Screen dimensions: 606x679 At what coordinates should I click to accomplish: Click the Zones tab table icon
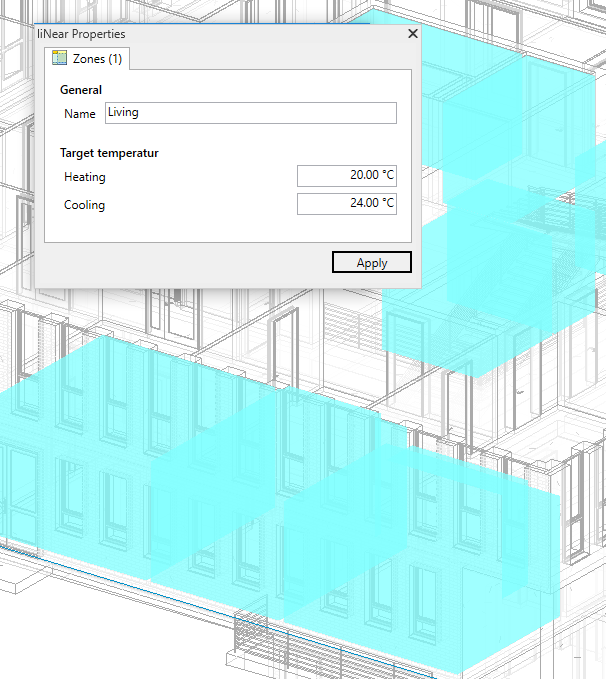pyautogui.click(x=59, y=58)
